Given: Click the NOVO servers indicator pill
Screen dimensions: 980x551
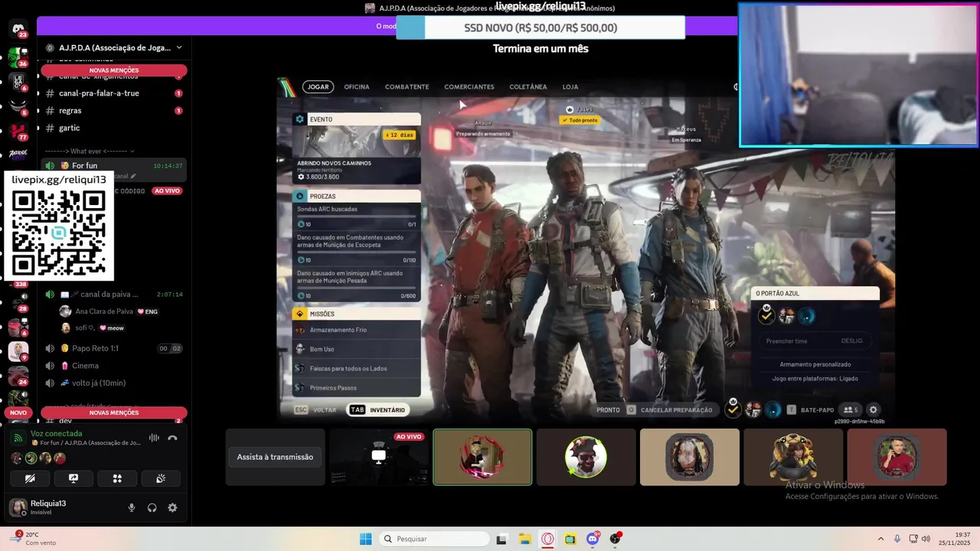Looking at the screenshot, I should tap(18, 412).
